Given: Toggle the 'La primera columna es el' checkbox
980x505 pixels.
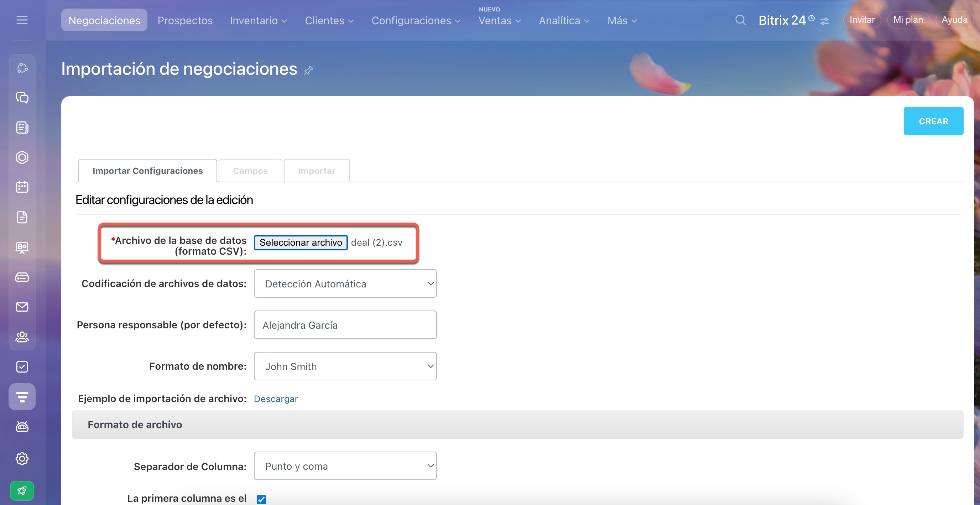Looking at the screenshot, I should point(261,499).
